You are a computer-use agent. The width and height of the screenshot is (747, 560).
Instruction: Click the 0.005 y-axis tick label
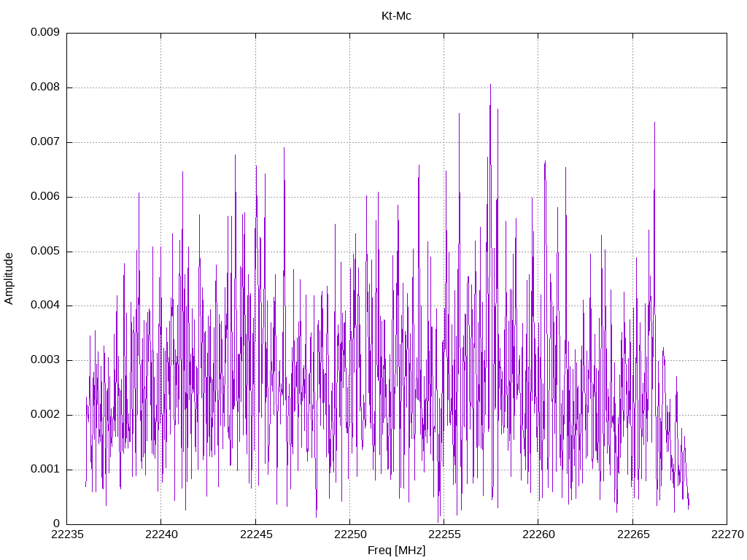click(x=45, y=251)
